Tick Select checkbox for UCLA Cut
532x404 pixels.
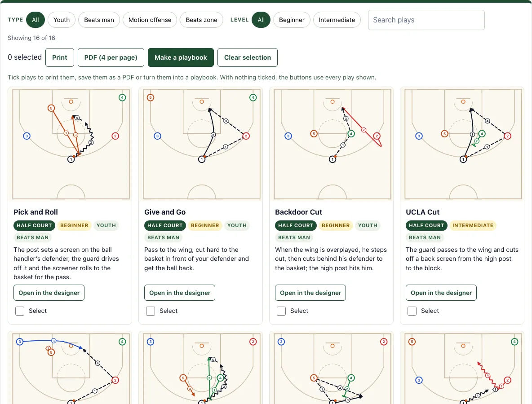412,311
